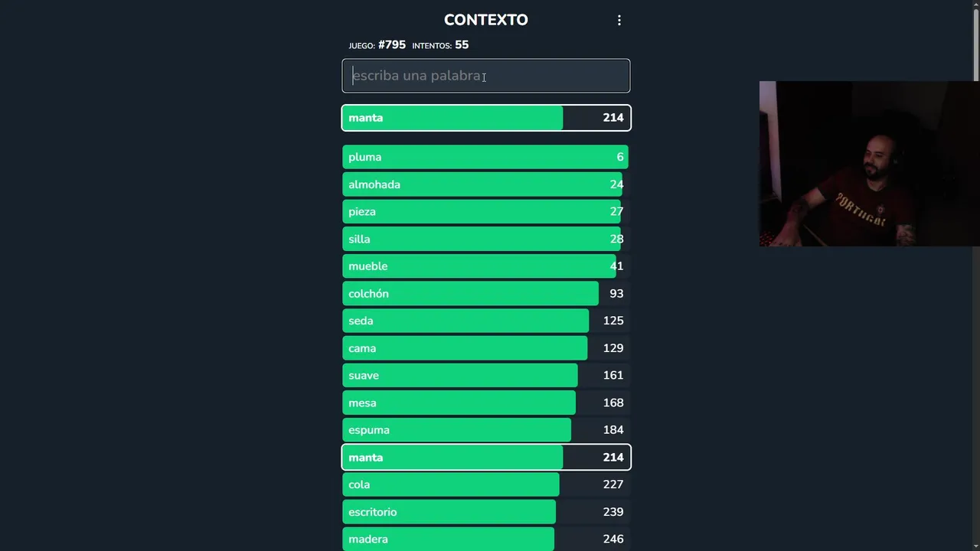Open the three-dot options menu
This screenshot has width=980, height=551.
tap(619, 21)
